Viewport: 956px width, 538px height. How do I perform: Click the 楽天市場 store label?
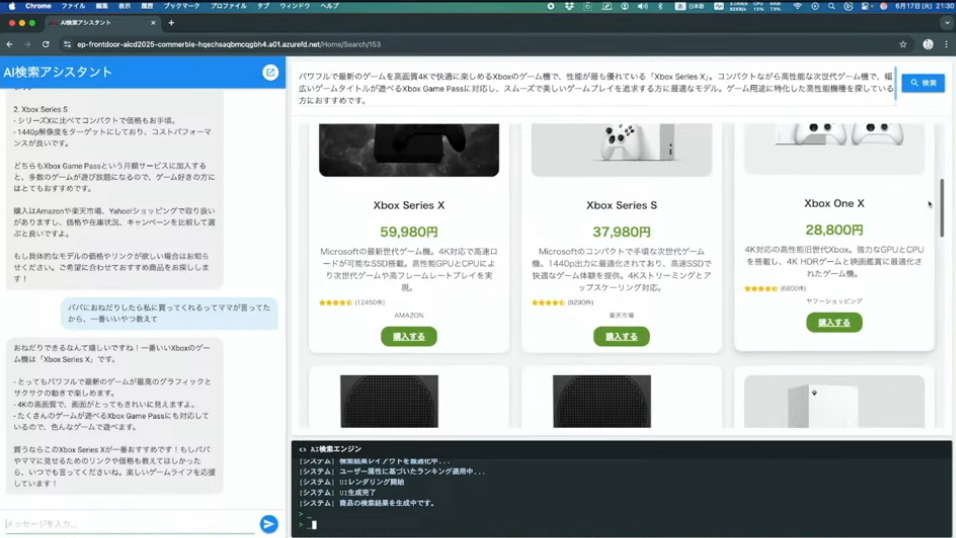click(621, 315)
